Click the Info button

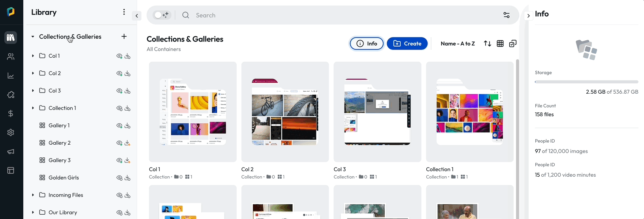pos(367,43)
